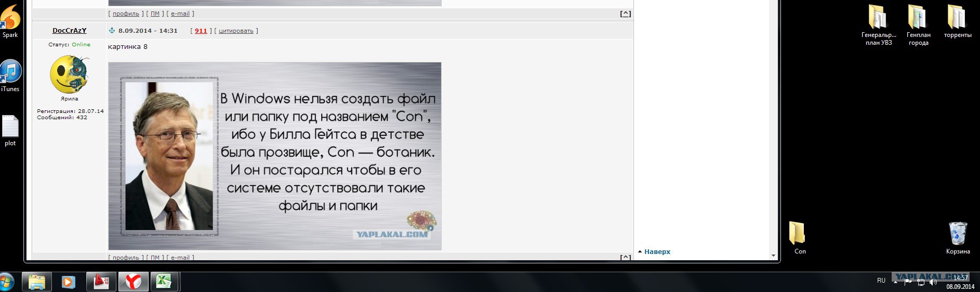Click the DocCrAzY avatar image
This screenshot has width=980, height=292.
point(70,74)
